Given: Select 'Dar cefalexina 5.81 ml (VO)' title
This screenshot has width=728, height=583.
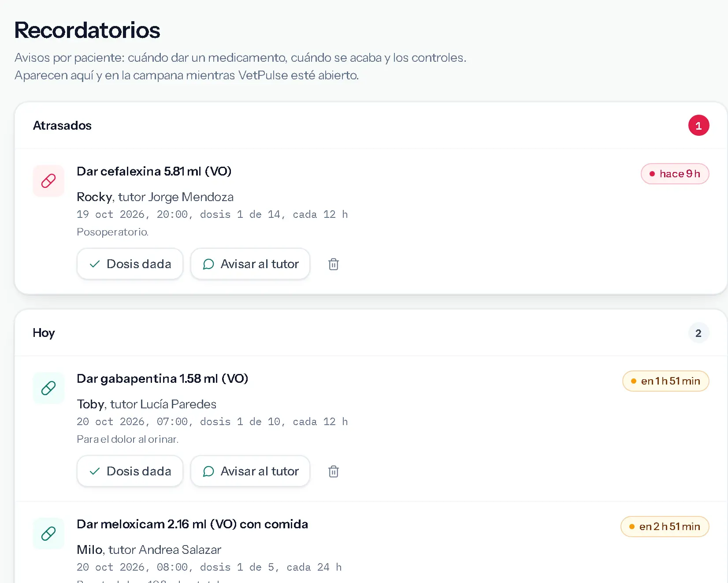Looking at the screenshot, I should (x=154, y=171).
